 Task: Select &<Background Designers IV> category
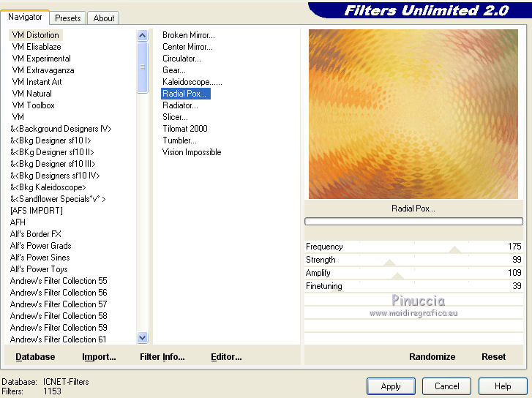point(61,129)
